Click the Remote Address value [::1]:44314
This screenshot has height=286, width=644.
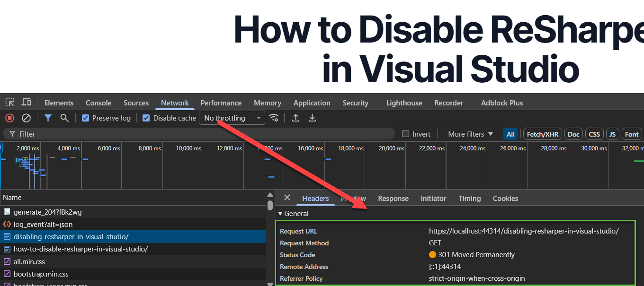point(445,267)
